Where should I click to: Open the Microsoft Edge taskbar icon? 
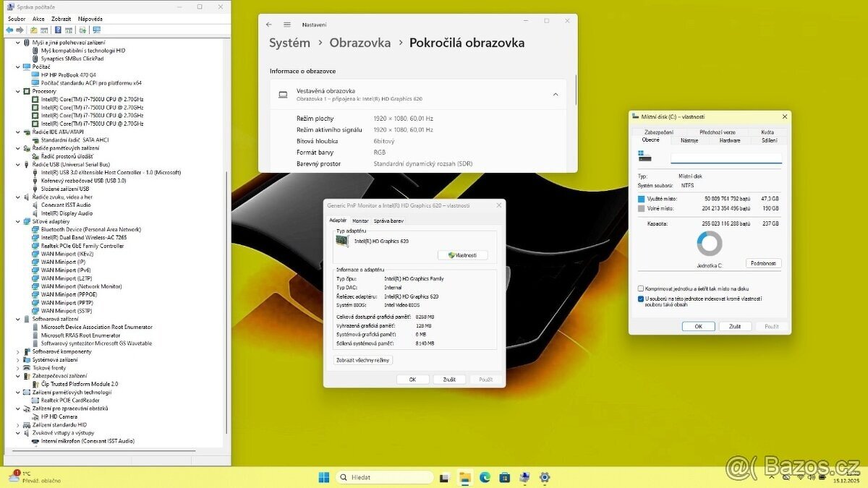pos(485,477)
